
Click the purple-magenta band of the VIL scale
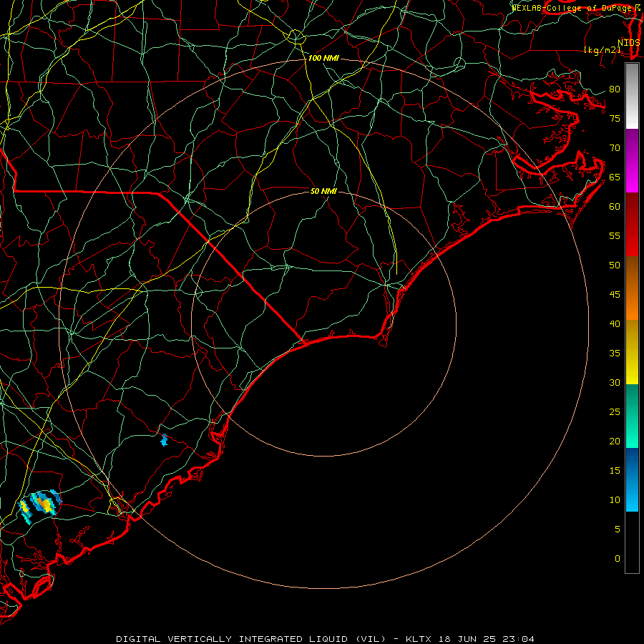pyautogui.click(x=632, y=160)
